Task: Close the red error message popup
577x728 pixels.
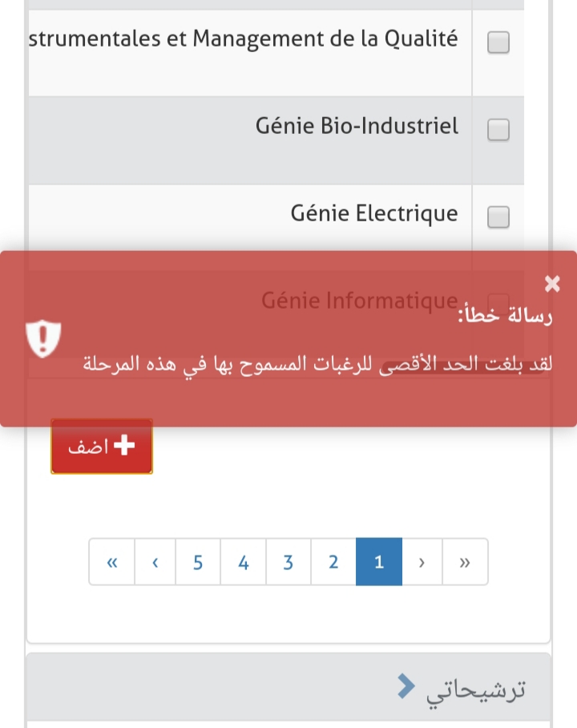Action: click(552, 283)
